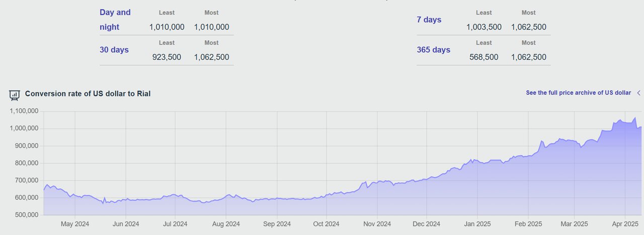Select the 'Day and night' period label
The image size is (644, 235).
(x=115, y=20)
